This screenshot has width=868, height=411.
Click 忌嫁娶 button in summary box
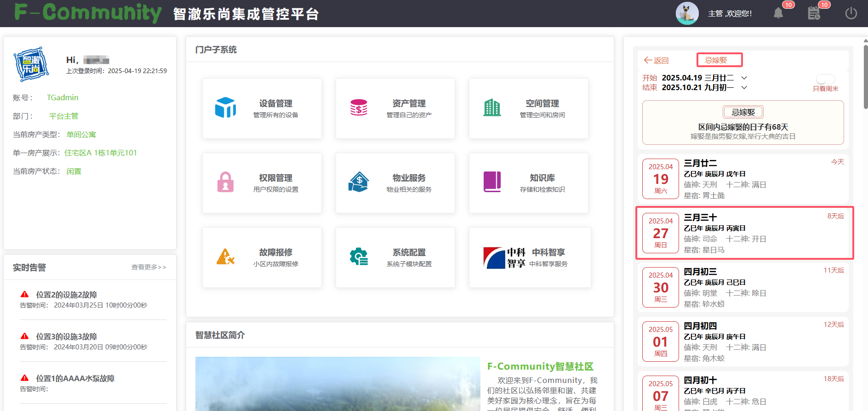(743, 112)
